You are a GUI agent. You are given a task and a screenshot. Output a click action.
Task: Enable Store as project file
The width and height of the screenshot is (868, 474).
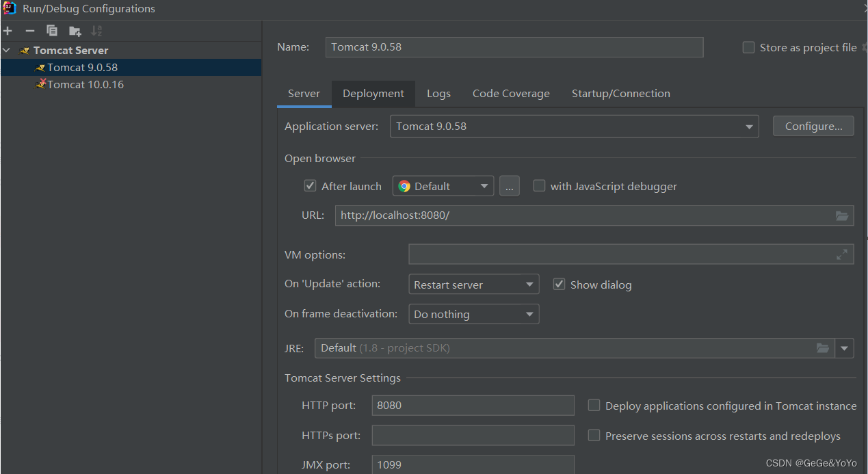[x=749, y=48]
